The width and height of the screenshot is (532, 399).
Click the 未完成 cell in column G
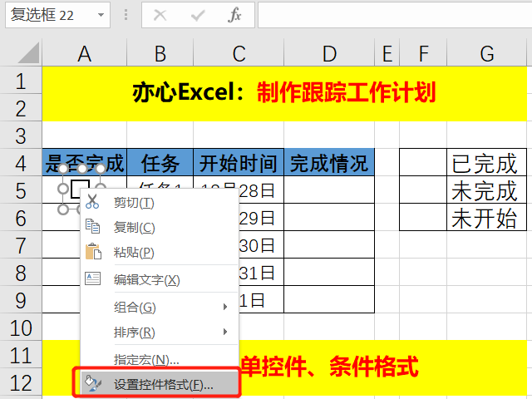point(487,190)
